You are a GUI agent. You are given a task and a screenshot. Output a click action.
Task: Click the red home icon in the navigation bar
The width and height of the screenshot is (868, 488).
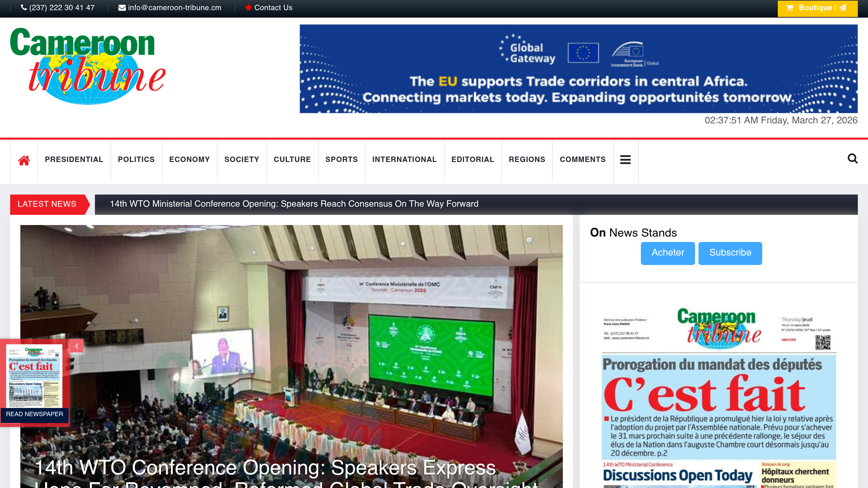tap(24, 160)
